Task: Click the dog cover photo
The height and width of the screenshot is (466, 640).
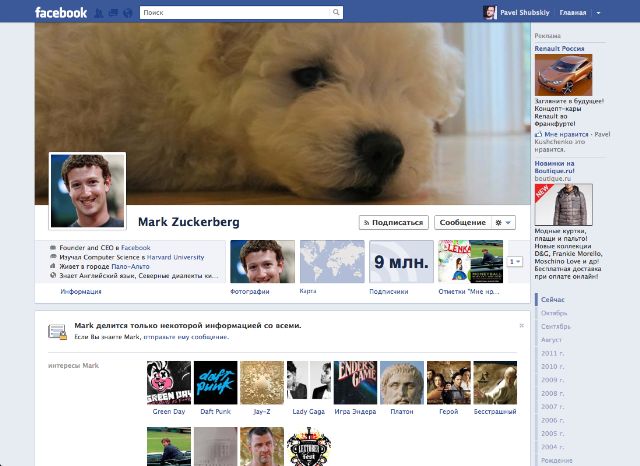Action: [282, 113]
